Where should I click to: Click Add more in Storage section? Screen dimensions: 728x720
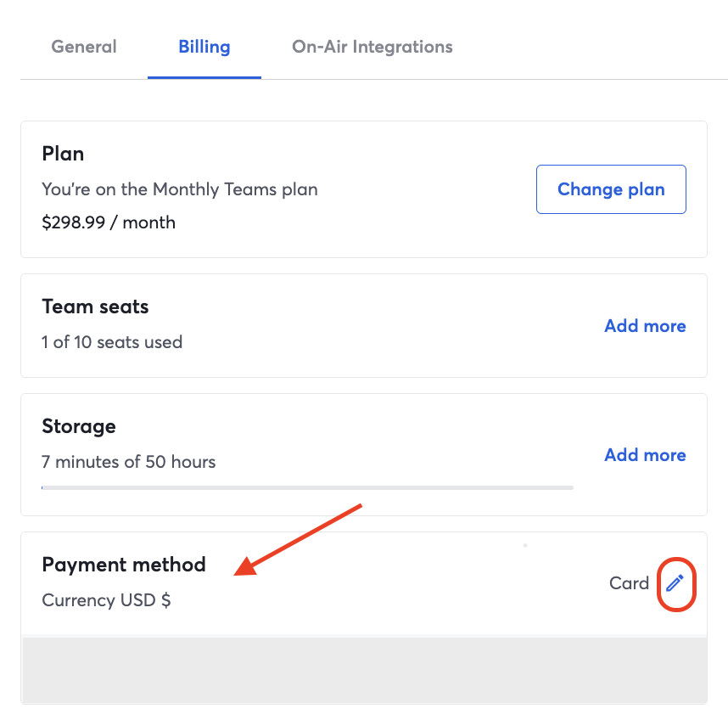coord(645,455)
